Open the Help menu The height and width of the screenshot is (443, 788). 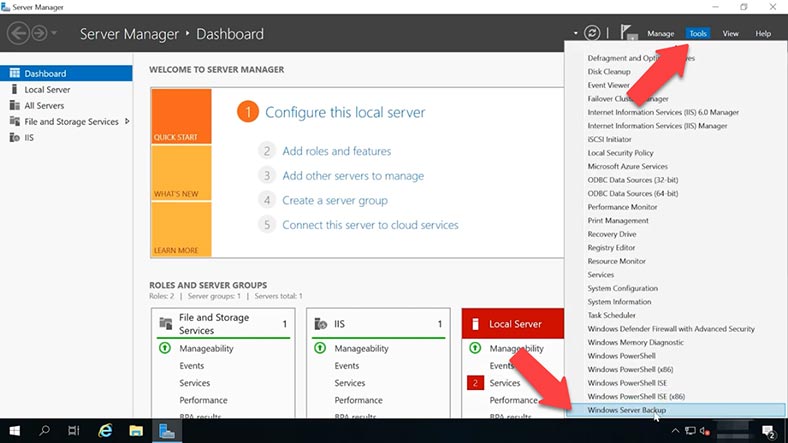tap(763, 34)
